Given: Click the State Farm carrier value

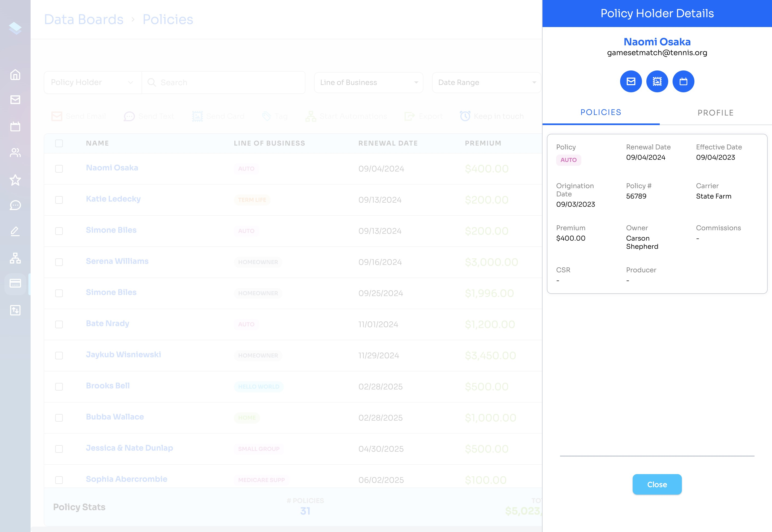Looking at the screenshot, I should point(714,196).
